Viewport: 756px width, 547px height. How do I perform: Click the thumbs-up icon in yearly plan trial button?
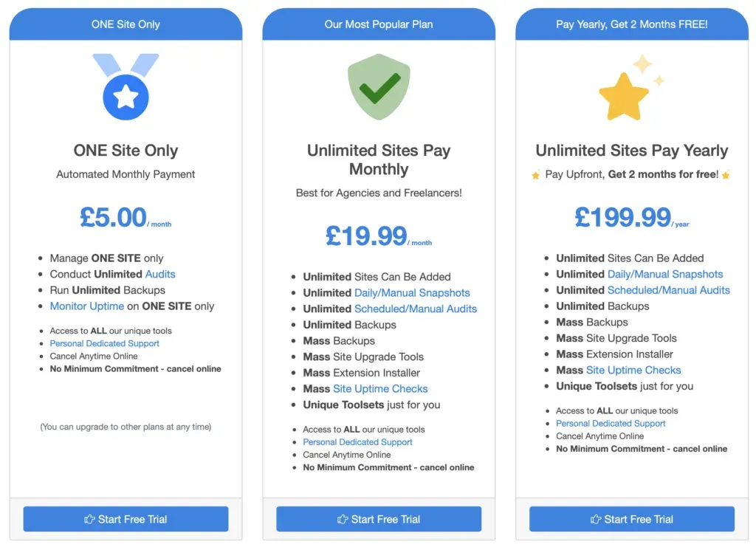coord(597,519)
